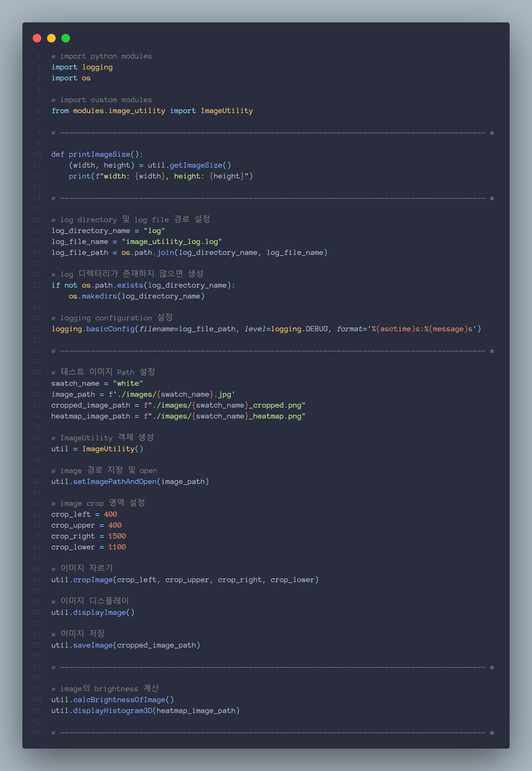
Task: Click the red close window dot
Action: pos(37,38)
